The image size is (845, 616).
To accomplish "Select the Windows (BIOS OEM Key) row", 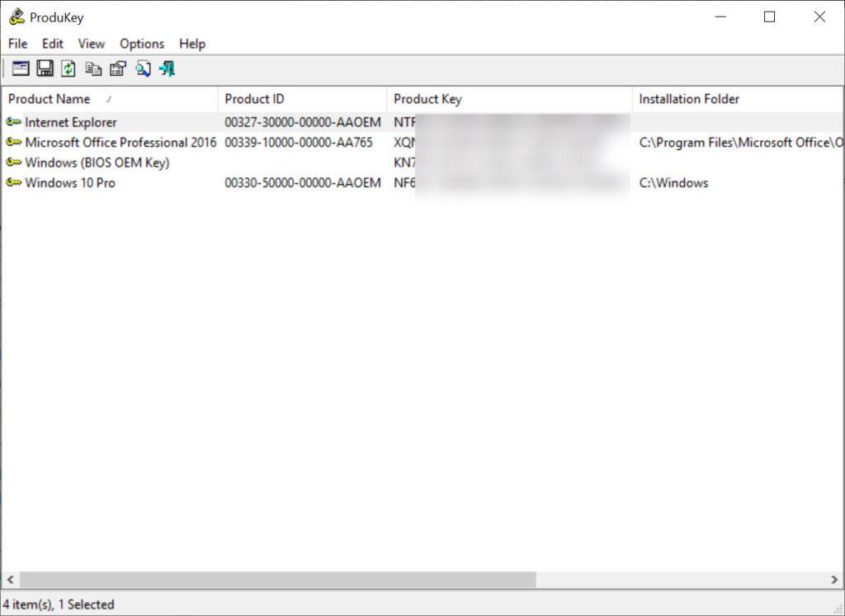I will pos(422,162).
